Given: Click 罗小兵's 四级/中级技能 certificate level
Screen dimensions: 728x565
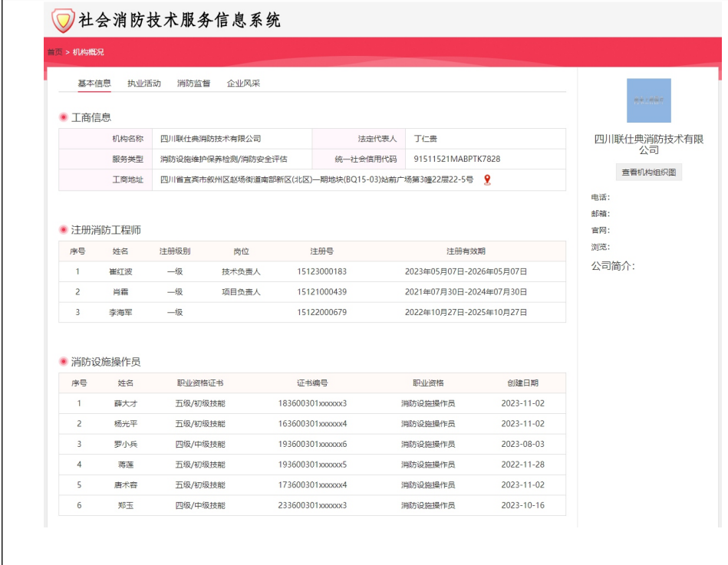Looking at the screenshot, I should [x=200, y=445].
